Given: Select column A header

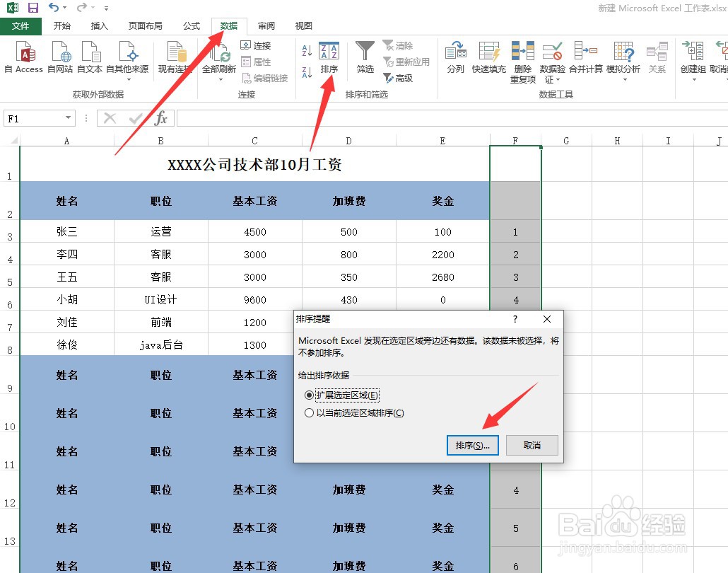Looking at the screenshot, I should click(x=67, y=141).
